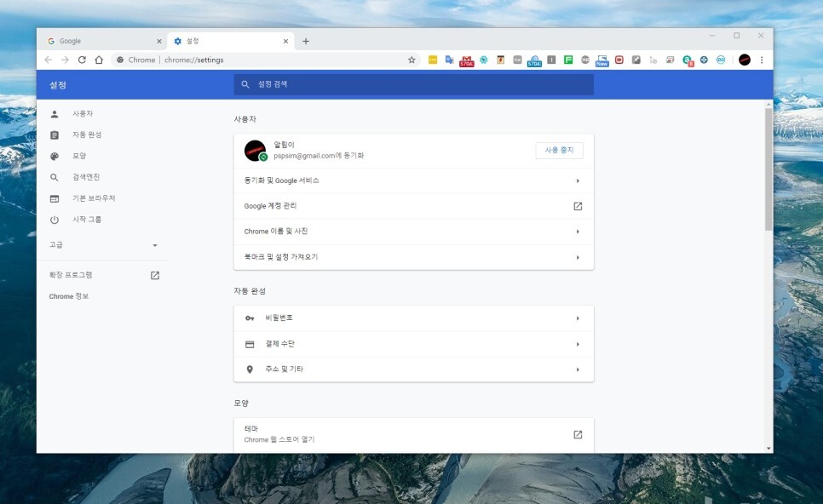Click the site info icon before Chrome

(x=120, y=60)
